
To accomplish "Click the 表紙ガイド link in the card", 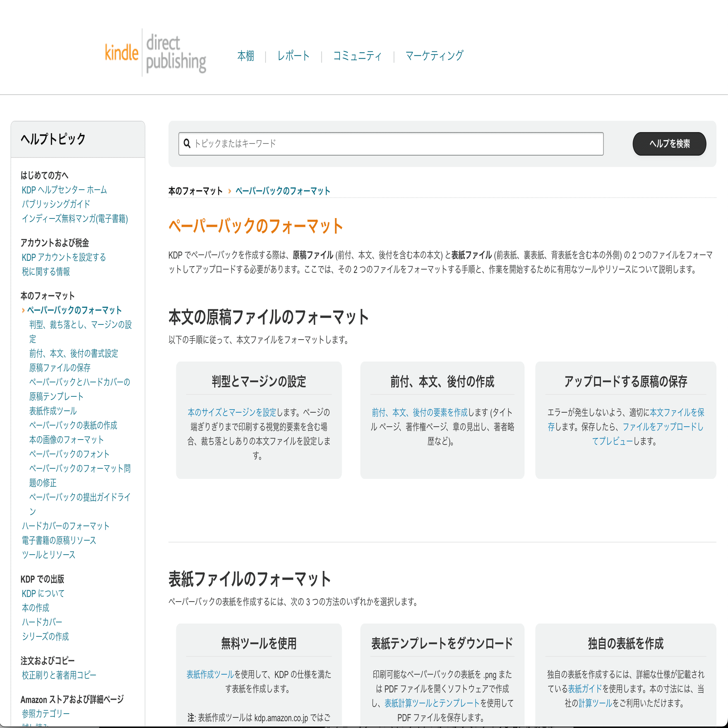I will point(585,689).
